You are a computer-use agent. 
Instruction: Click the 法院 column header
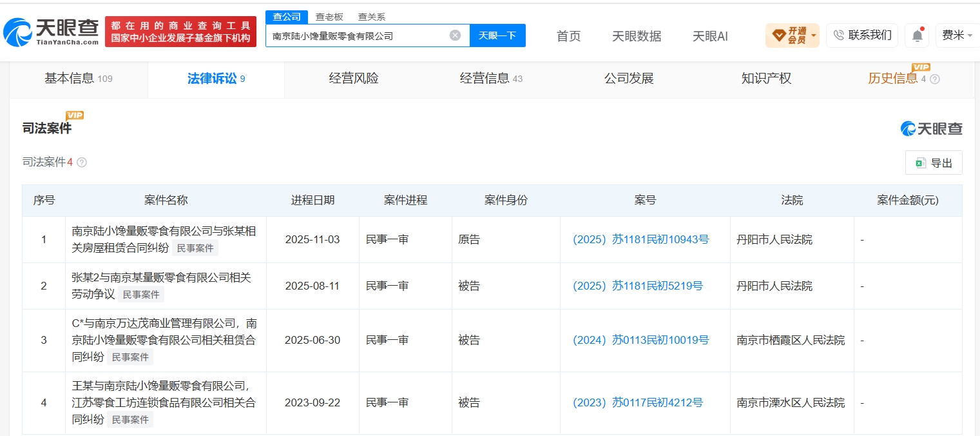click(x=792, y=200)
